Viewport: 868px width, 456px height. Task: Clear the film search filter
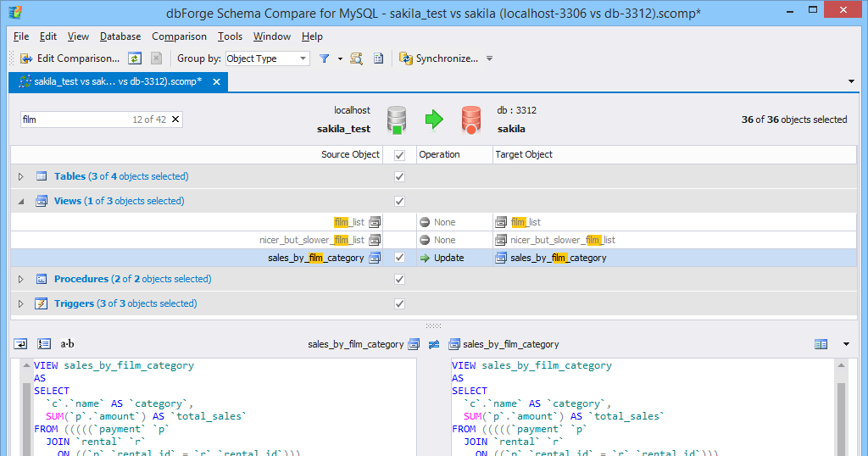pyautogui.click(x=175, y=120)
